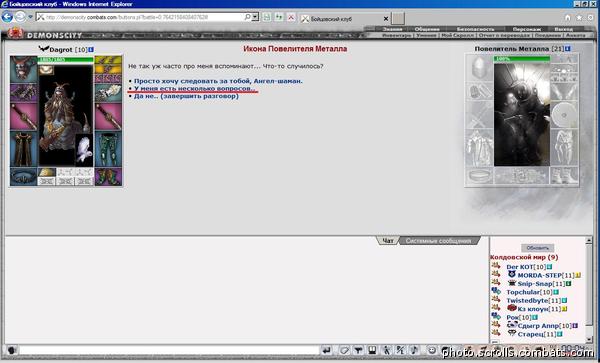Choose reply 'У меня есть несколько вопросов..'
Screen dimensions: 600x363
coord(195,88)
